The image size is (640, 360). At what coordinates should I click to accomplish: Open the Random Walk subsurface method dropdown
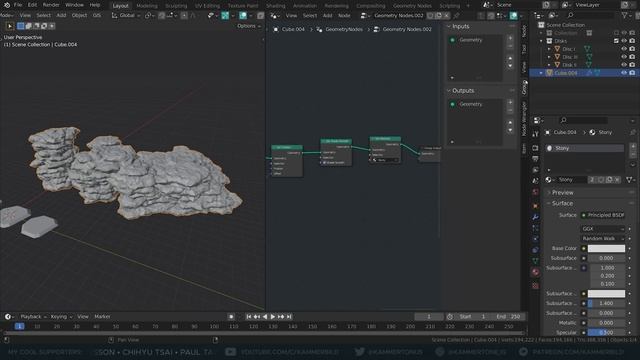tap(602, 238)
